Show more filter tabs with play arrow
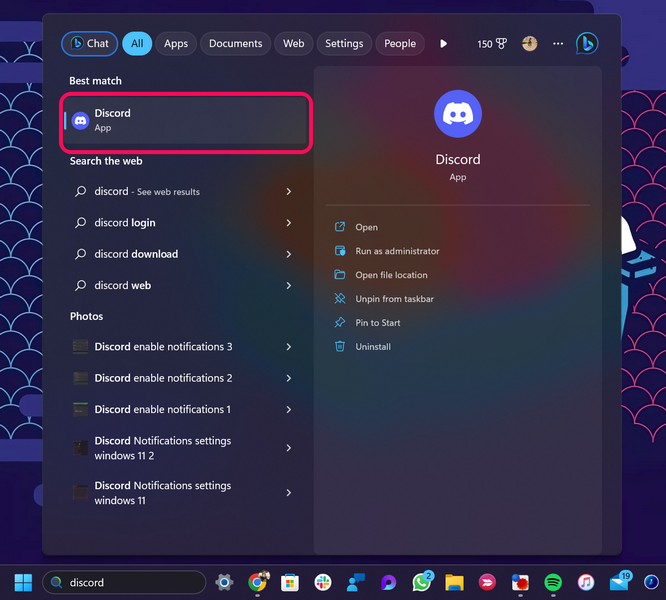Viewport: 666px width, 600px height. point(444,43)
